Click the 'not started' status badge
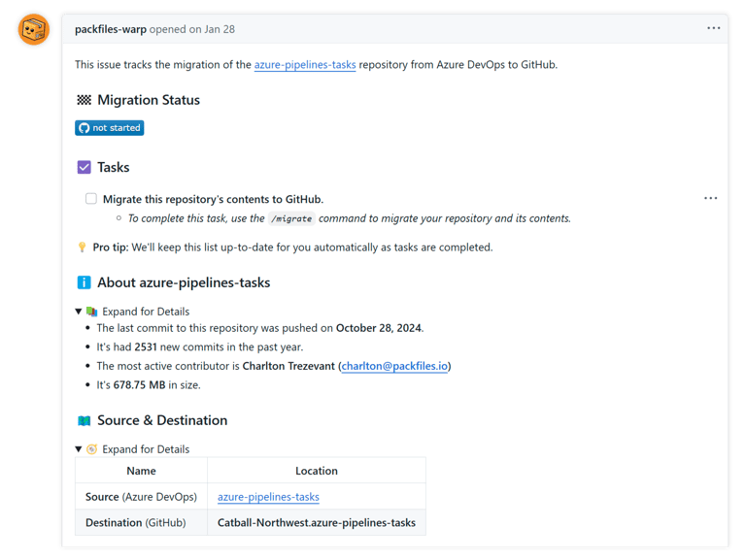The height and width of the screenshot is (560, 746). click(x=110, y=127)
